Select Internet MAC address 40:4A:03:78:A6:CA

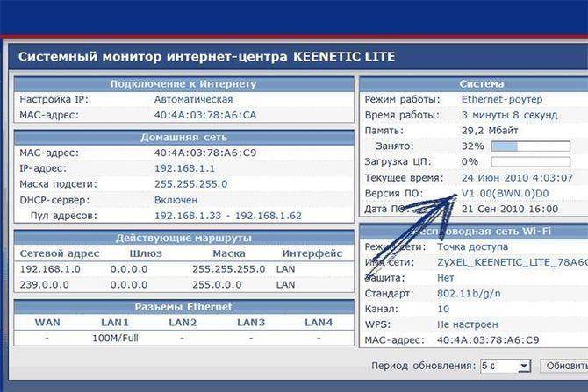click(x=205, y=115)
